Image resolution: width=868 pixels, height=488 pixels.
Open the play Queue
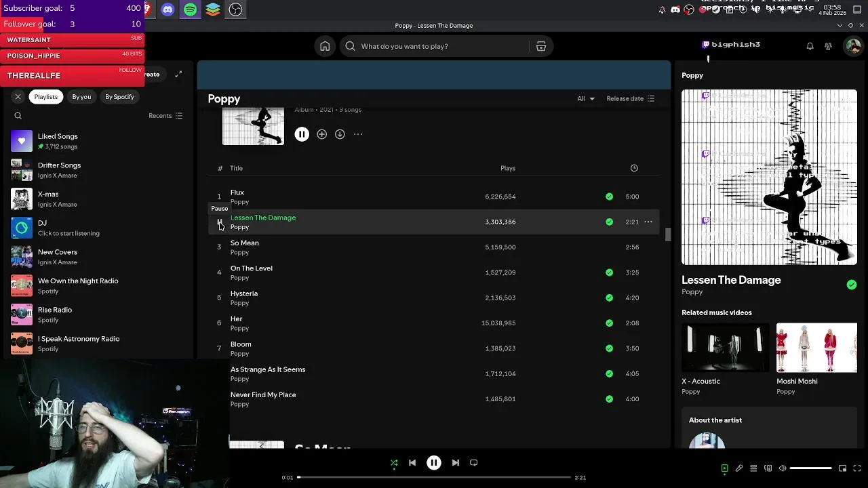click(753, 468)
